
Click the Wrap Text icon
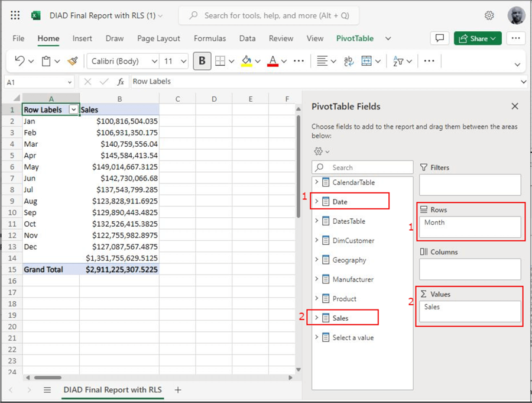[x=349, y=61]
